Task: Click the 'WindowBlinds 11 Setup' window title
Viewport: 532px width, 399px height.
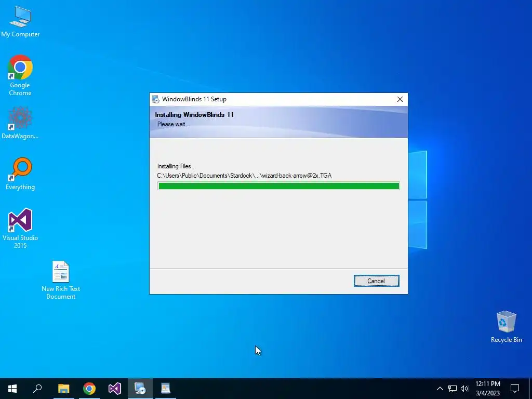Action: pyautogui.click(x=194, y=99)
